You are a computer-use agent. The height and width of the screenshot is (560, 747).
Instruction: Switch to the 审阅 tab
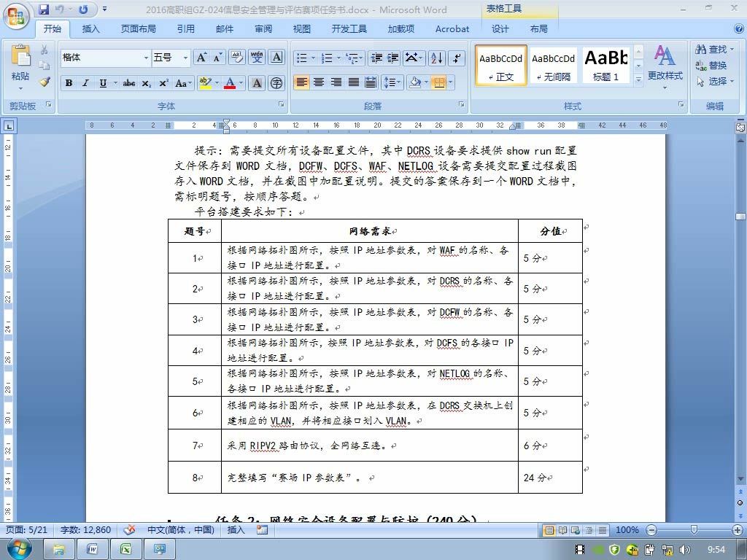[263, 29]
